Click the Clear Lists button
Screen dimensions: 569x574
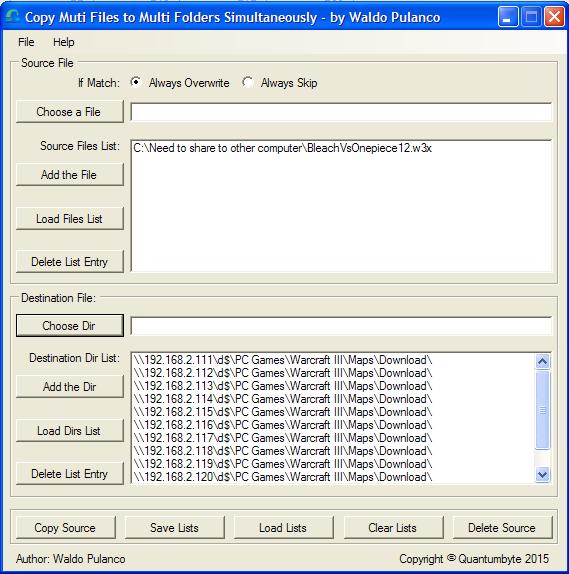(393, 528)
